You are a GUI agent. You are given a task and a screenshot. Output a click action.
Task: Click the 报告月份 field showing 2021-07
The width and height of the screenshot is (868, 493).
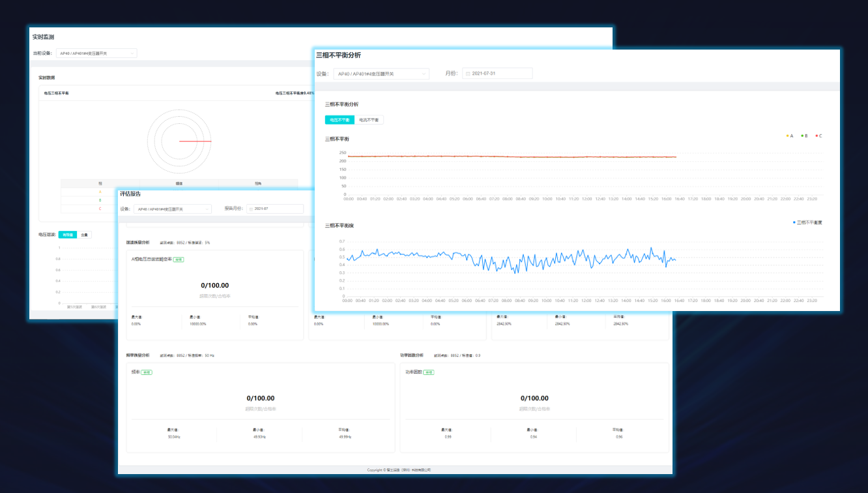click(274, 209)
